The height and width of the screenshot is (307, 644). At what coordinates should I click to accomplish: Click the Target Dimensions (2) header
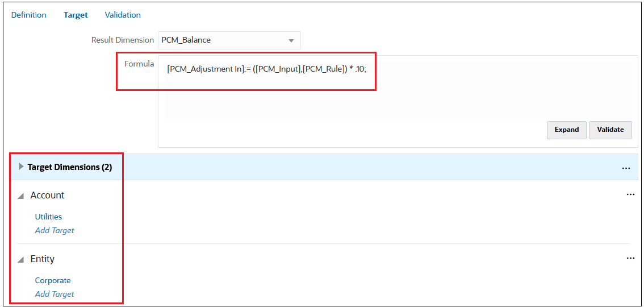pos(70,167)
